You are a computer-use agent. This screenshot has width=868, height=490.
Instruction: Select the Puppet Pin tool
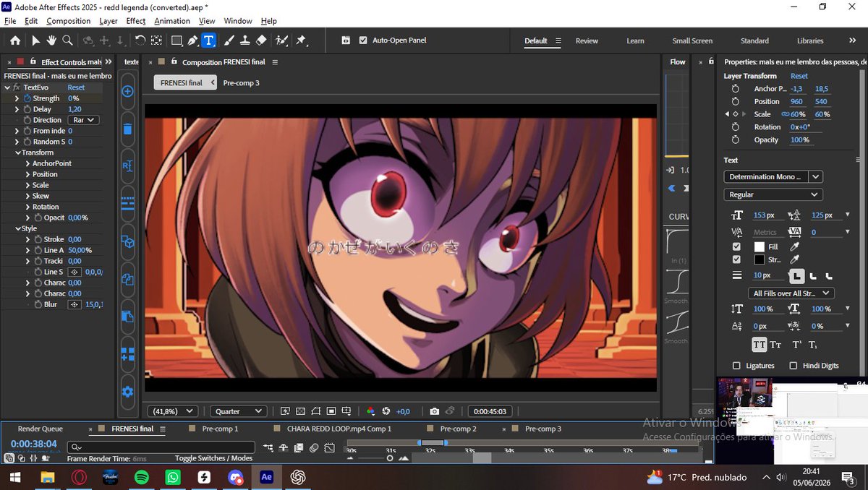(301, 40)
